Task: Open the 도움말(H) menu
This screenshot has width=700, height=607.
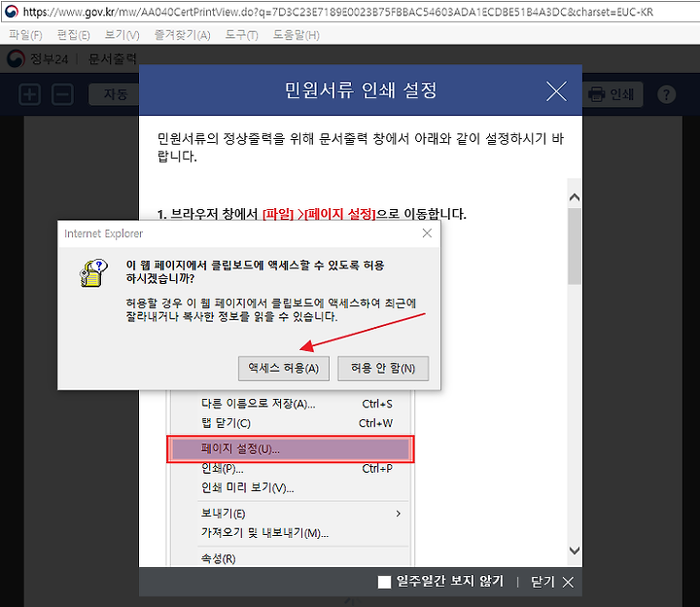Action: (297, 35)
